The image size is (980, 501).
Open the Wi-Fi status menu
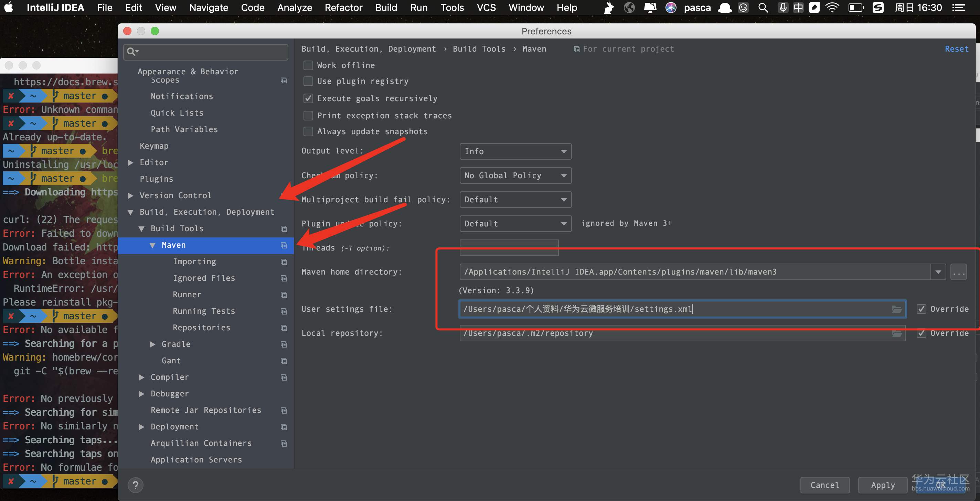832,8
